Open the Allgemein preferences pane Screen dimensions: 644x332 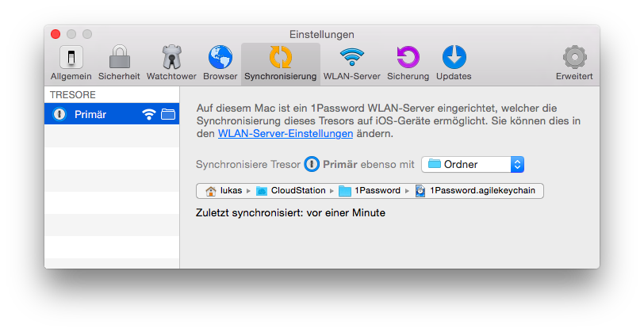click(x=71, y=63)
